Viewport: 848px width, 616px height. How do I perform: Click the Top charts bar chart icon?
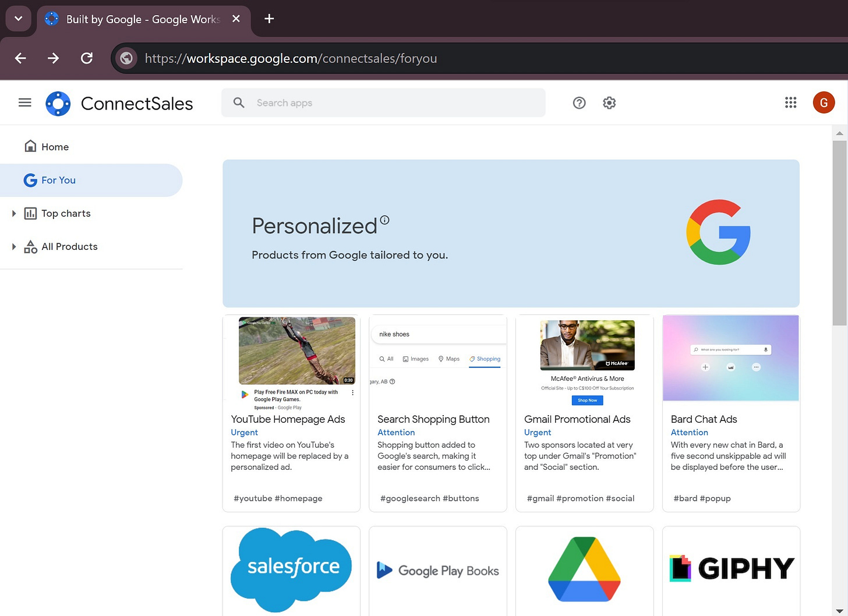click(30, 213)
